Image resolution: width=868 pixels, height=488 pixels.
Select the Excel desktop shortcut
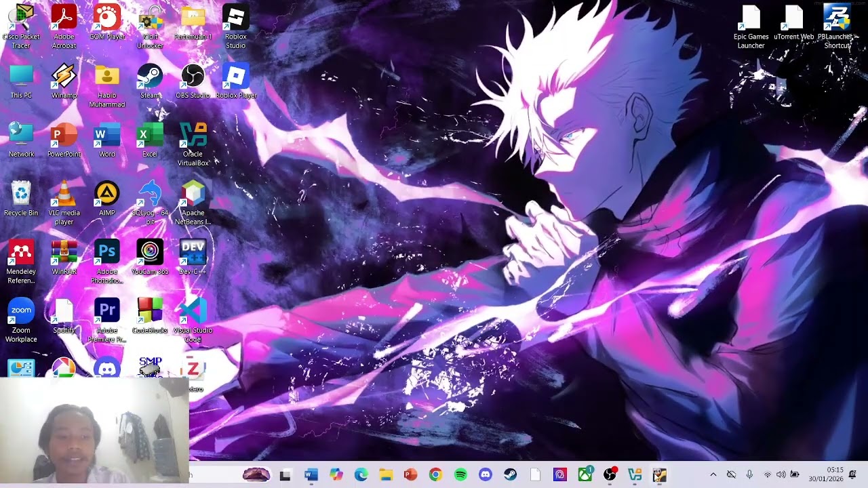coord(150,140)
